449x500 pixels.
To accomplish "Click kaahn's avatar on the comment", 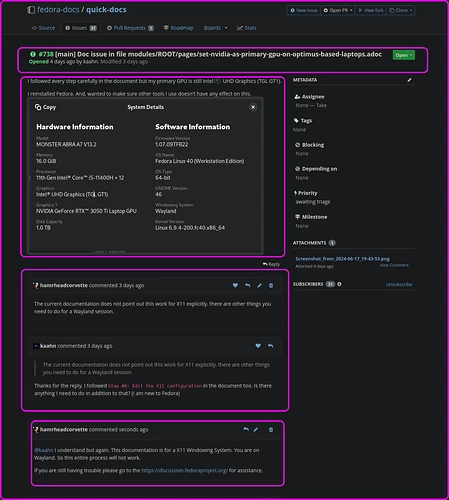I will 36,346.
